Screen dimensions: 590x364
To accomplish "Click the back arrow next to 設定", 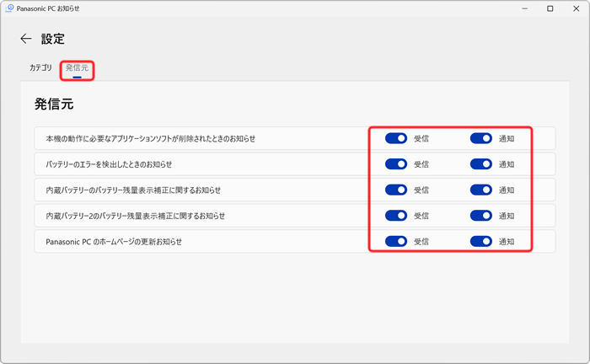I will [26, 39].
